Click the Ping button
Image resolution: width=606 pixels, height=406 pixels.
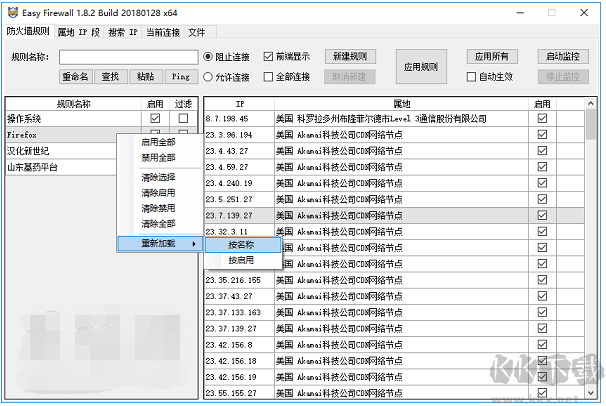[x=179, y=76]
